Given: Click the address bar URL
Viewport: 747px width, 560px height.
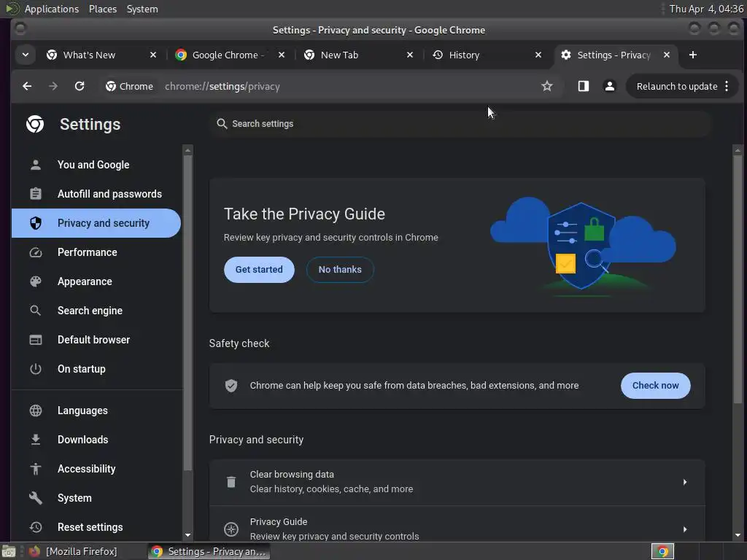Looking at the screenshot, I should [x=222, y=86].
